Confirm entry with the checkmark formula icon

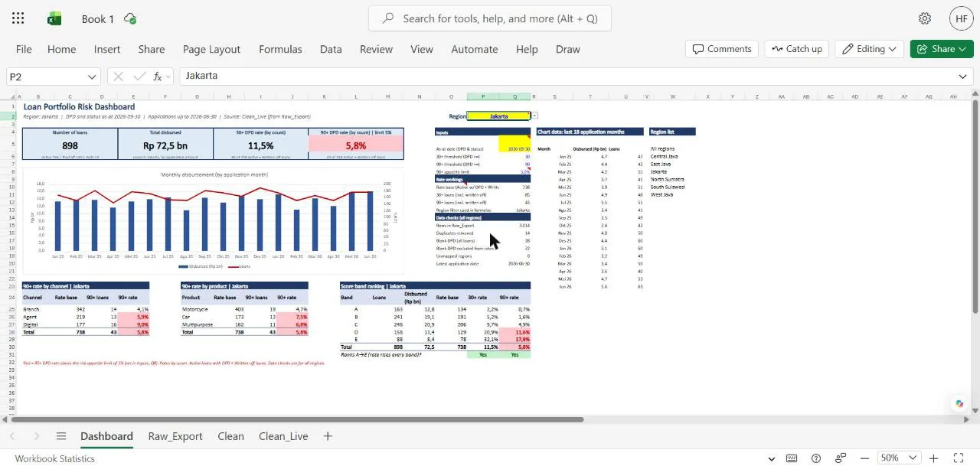click(x=139, y=77)
